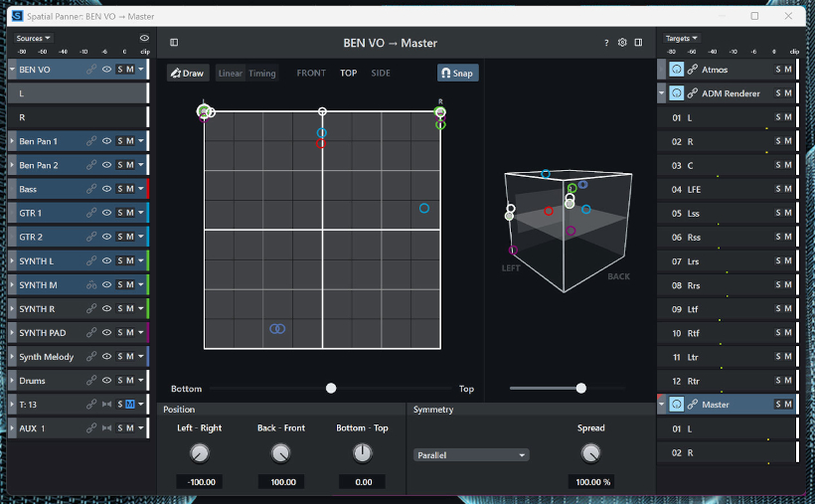Unmute the T: 13 source
The height and width of the screenshot is (504, 815).
[x=130, y=405]
